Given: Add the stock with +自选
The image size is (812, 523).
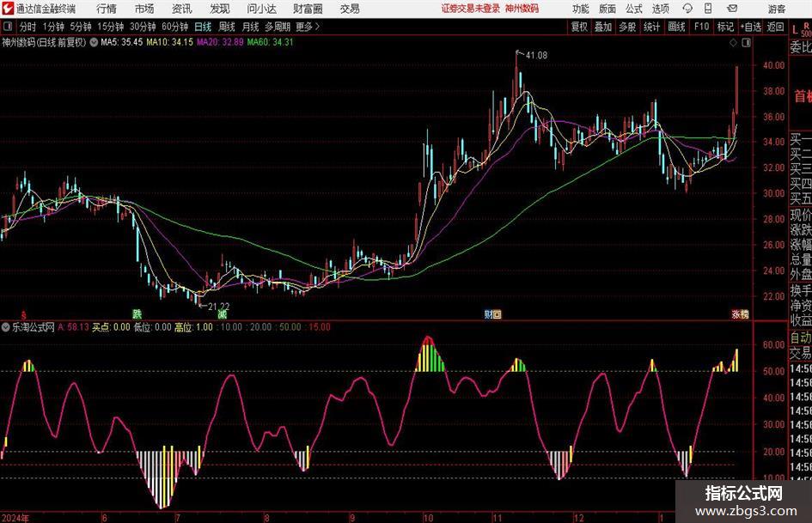Looking at the screenshot, I should point(751,27).
